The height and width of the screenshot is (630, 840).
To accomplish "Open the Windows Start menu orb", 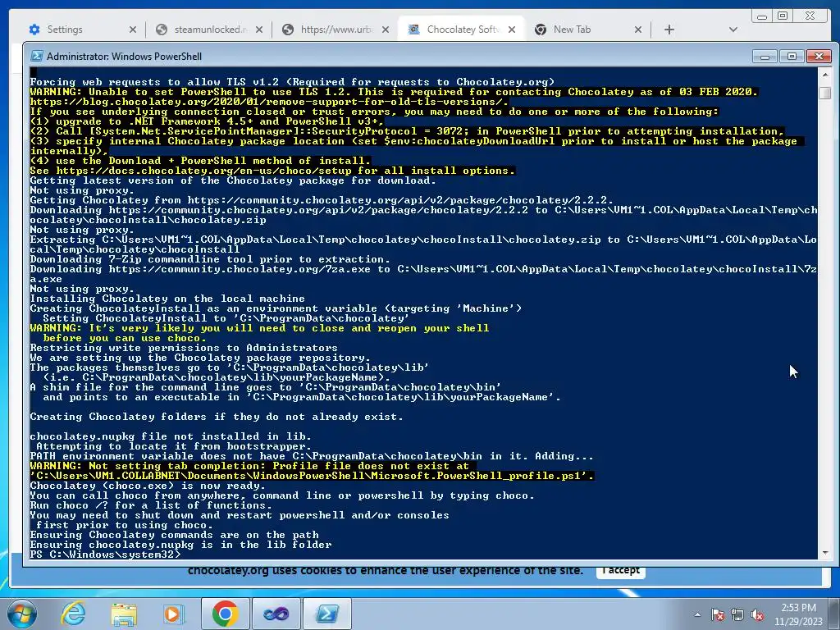I will click(x=22, y=614).
